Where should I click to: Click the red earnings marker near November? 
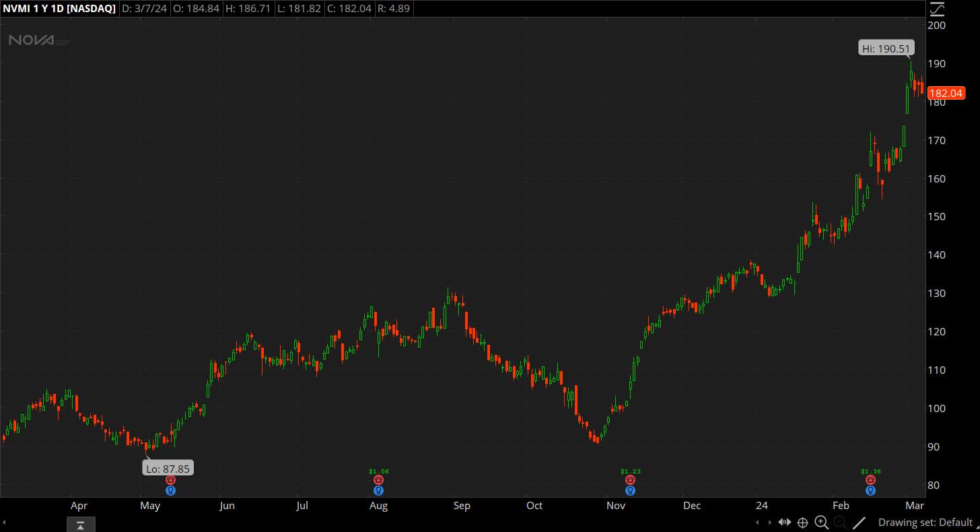630,479
